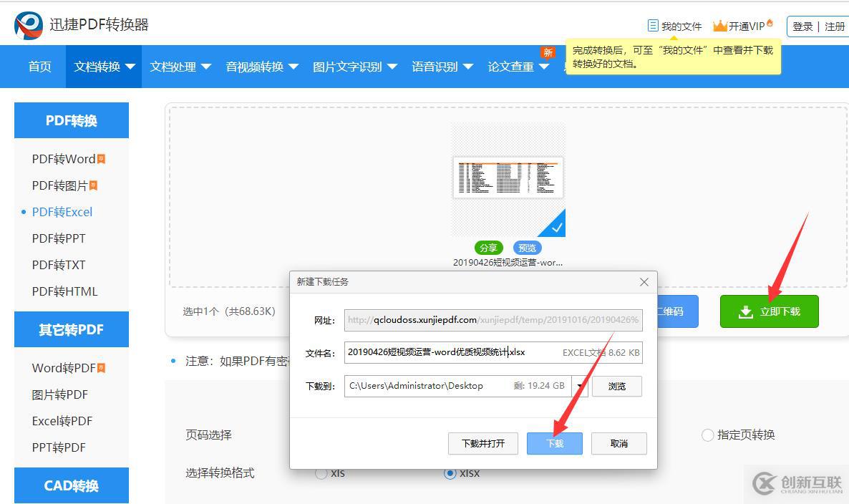Viewport: 849px width, 504px height.
Task: Open PDF转图片 in sidebar
Action: pyautogui.click(x=59, y=185)
